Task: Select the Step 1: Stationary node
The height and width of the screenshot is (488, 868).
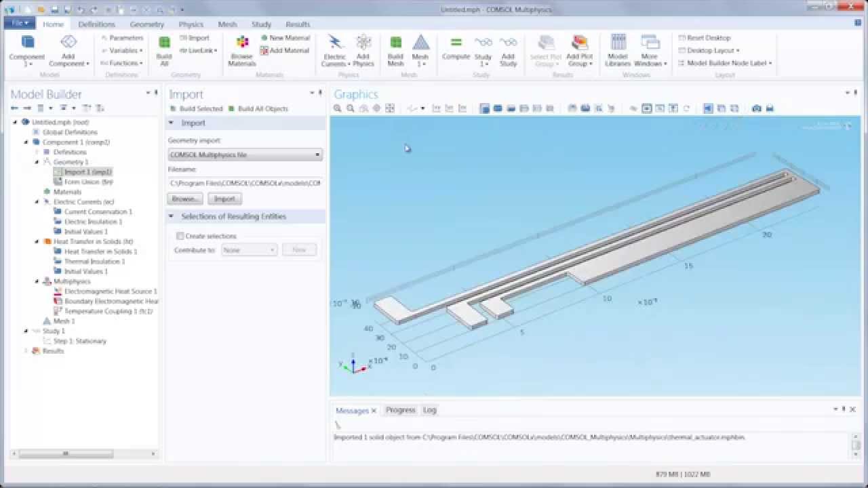Action: coord(75,341)
